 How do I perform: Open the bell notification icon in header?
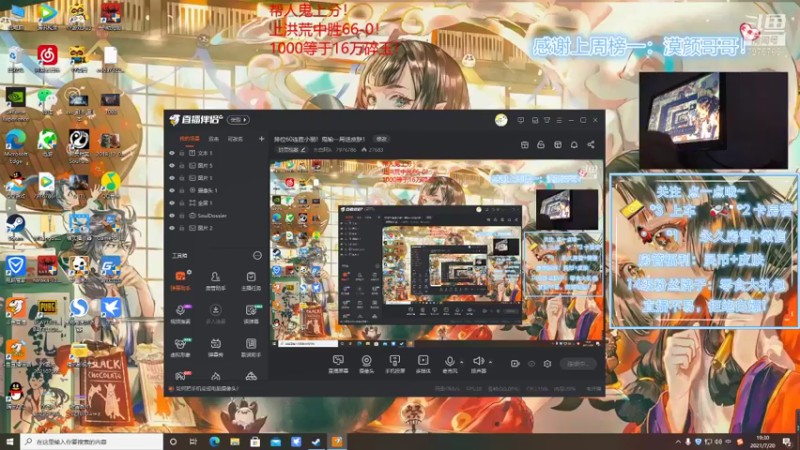click(574, 145)
